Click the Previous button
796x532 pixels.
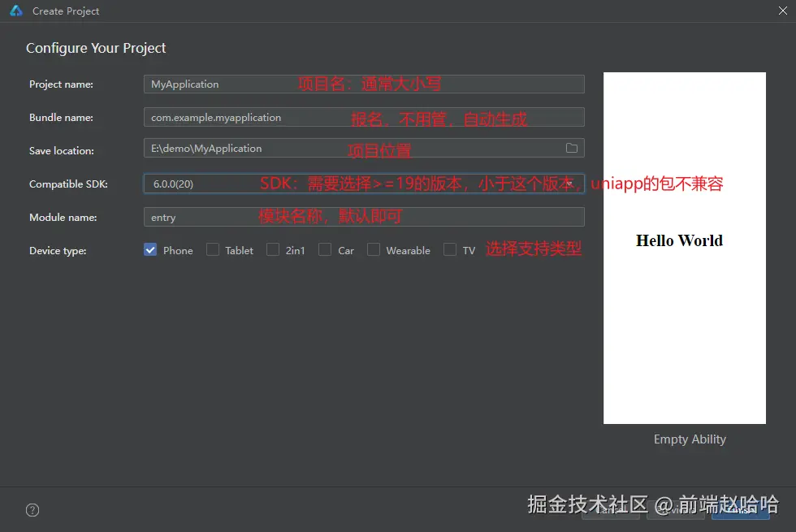(676, 510)
